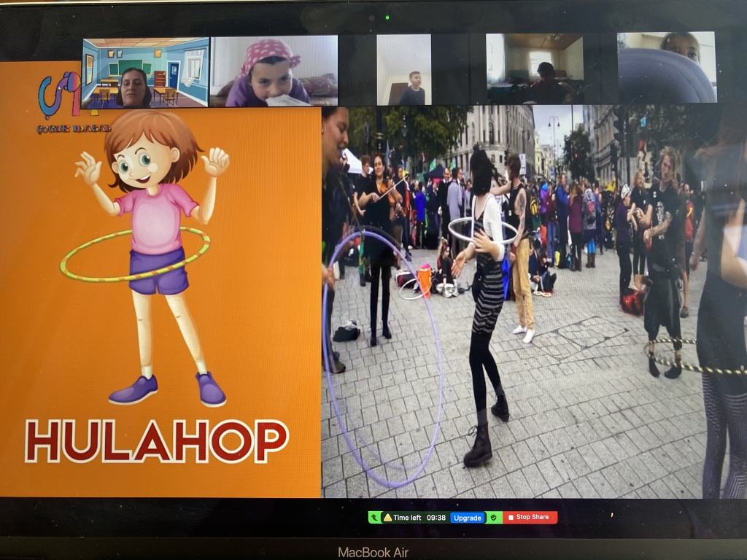This screenshot has height=560, width=747.
Task: Choose the dim room participant video
Action: tap(534, 69)
